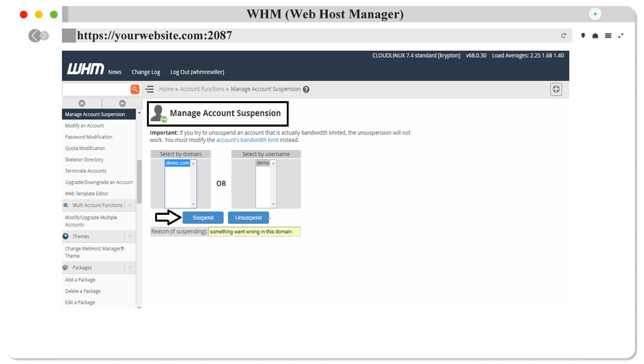Follow the account's bandwidth limit link
Image resolution: width=644 pixels, height=364 pixels.
coord(247,140)
